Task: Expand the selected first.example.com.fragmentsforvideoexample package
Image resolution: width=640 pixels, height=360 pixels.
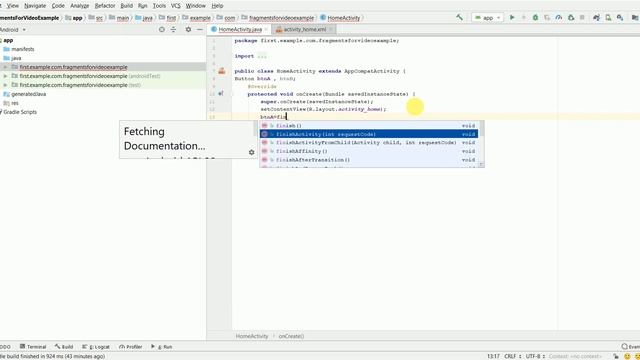Action: click(x=5, y=67)
